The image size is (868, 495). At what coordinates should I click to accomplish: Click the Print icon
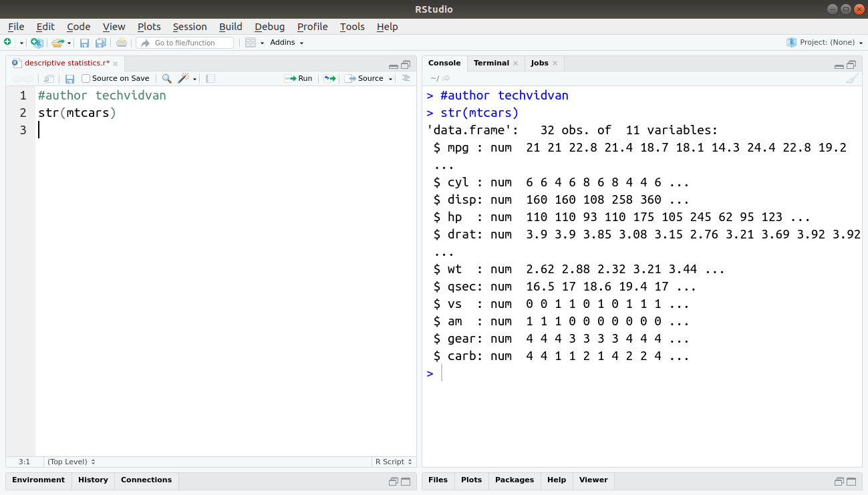tap(120, 42)
